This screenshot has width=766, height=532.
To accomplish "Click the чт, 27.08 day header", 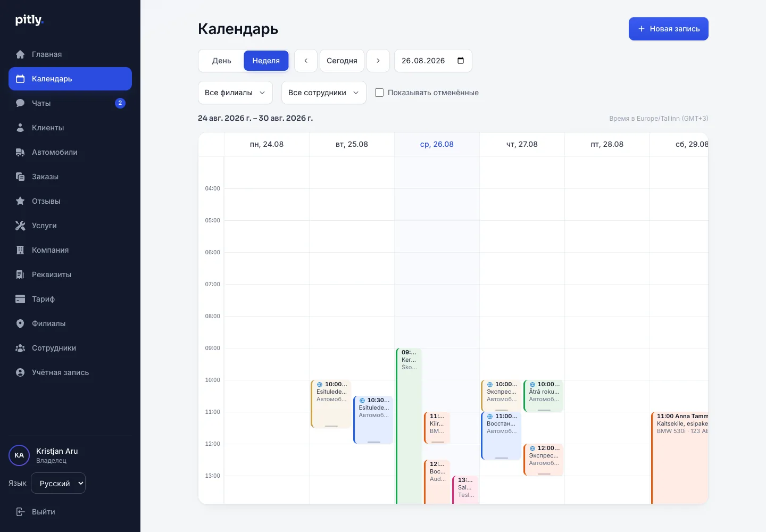I will [x=522, y=144].
